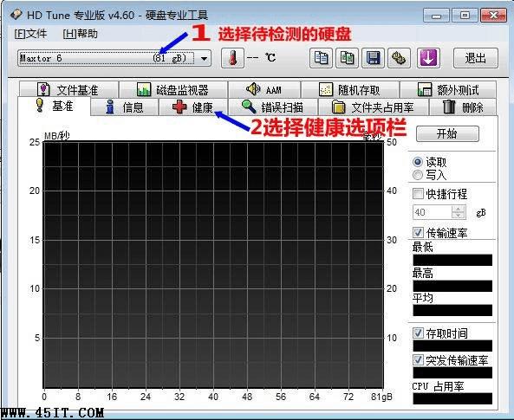
Task: Switch to the 信息 info tab
Action: pyautogui.click(x=125, y=107)
